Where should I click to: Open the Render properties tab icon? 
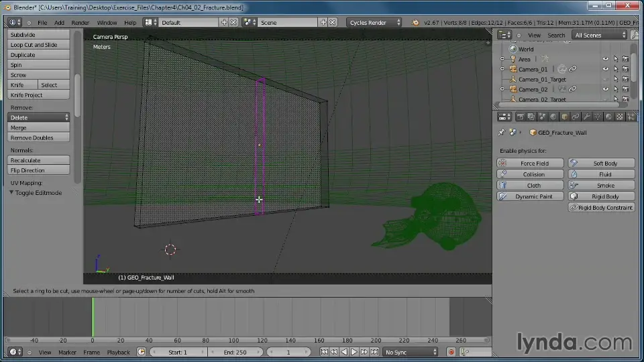(521, 117)
